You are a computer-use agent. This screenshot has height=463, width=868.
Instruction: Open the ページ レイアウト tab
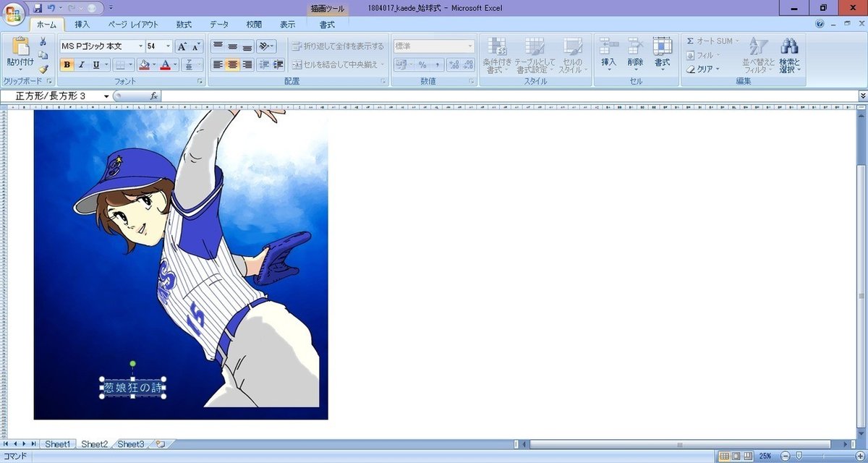(134, 25)
